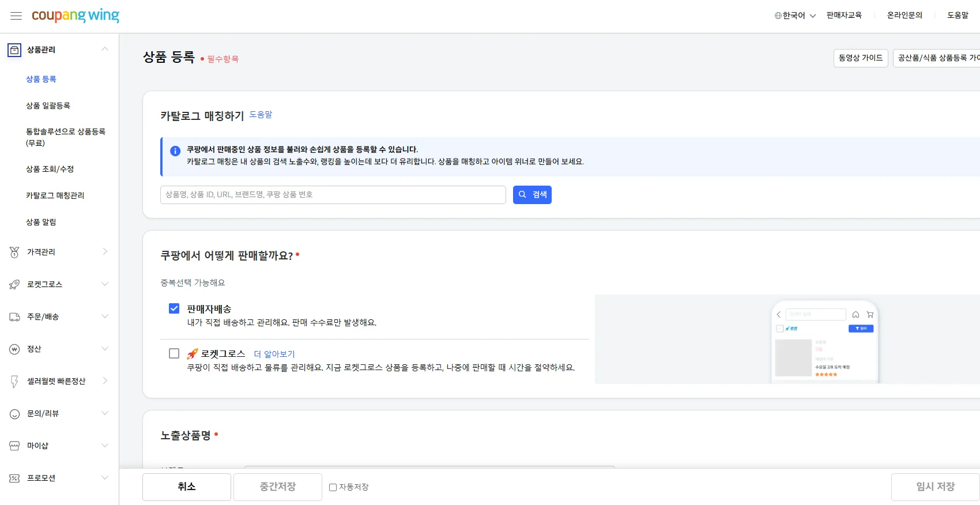Expand the 프로모션 chevron
The width and height of the screenshot is (980, 505).
pos(105,477)
